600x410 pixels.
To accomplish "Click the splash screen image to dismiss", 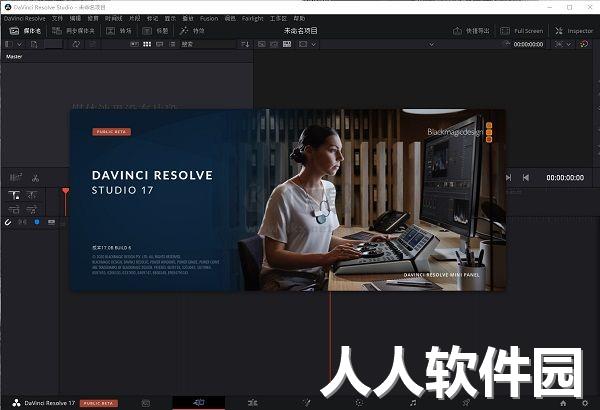I will click(x=287, y=200).
